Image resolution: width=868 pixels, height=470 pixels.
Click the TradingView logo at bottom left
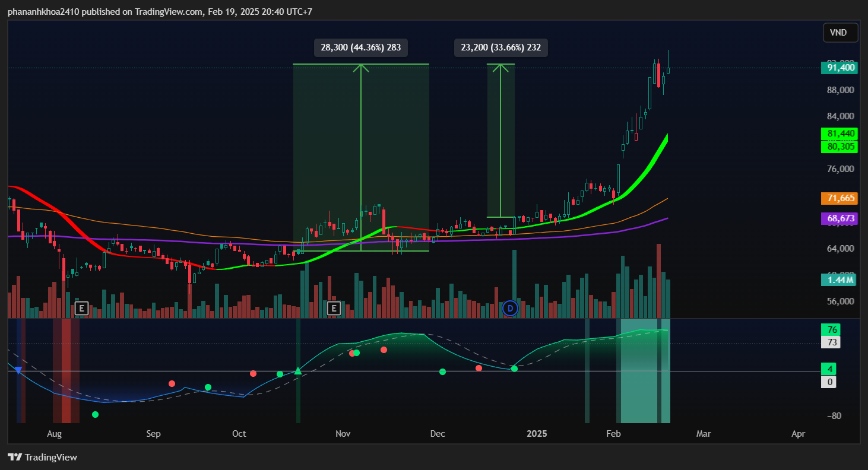[42, 457]
